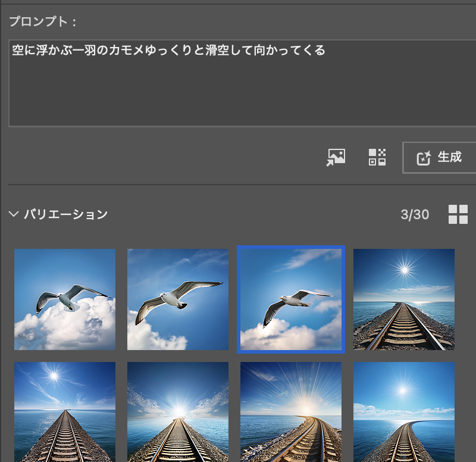Image resolution: width=476 pixels, height=462 pixels.
Task: Select the second seagull thumbnail with spread wings
Action: click(178, 299)
